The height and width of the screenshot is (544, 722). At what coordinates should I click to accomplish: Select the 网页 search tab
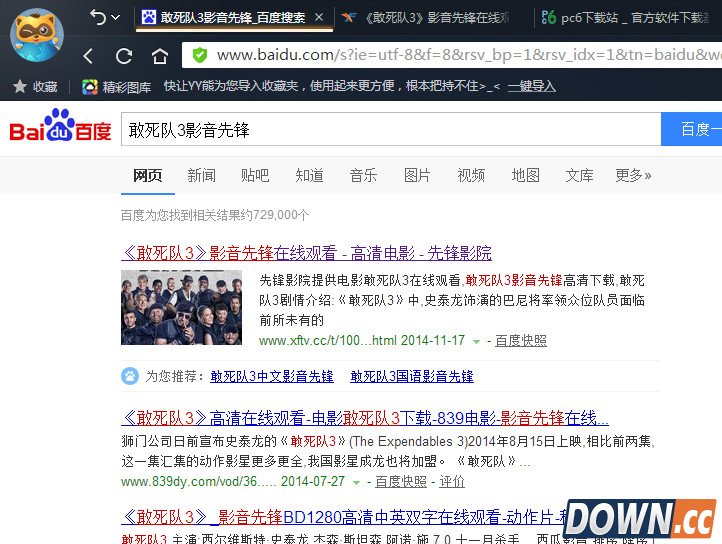[x=148, y=175]
